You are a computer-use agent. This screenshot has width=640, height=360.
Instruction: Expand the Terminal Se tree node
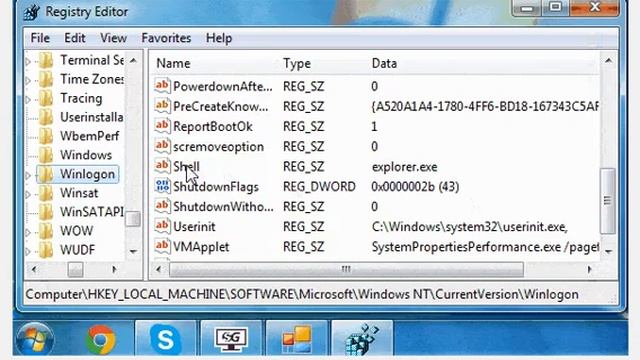[28, 62]
